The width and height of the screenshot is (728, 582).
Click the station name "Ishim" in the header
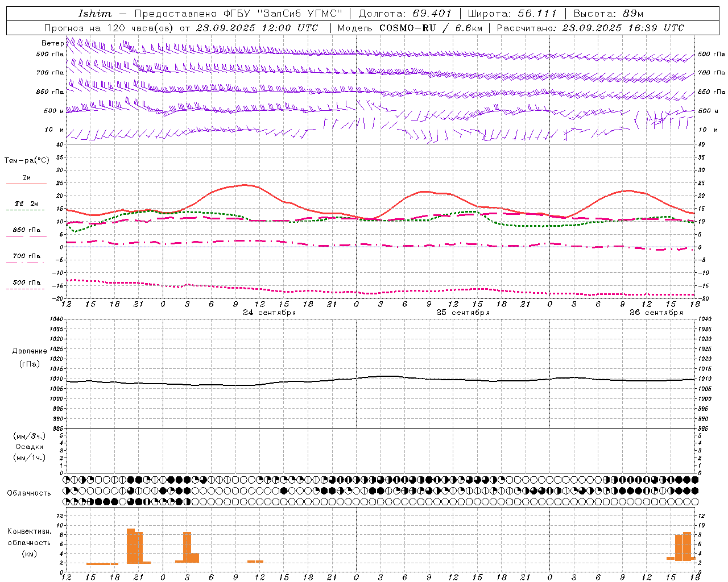click(x=95, y=14)
